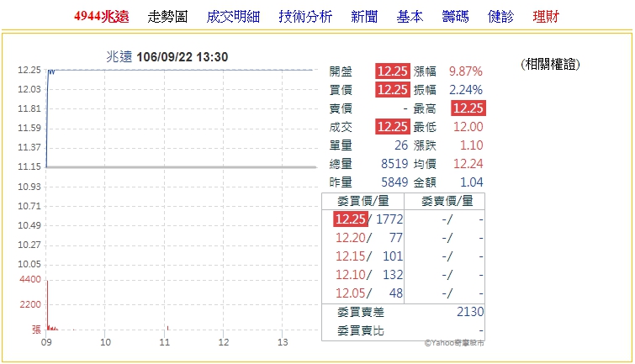Viewport: 635px width, 364px height.
Task: Click the 總量 value 8519
Action: pyautogui.click(x=394, y=164)
